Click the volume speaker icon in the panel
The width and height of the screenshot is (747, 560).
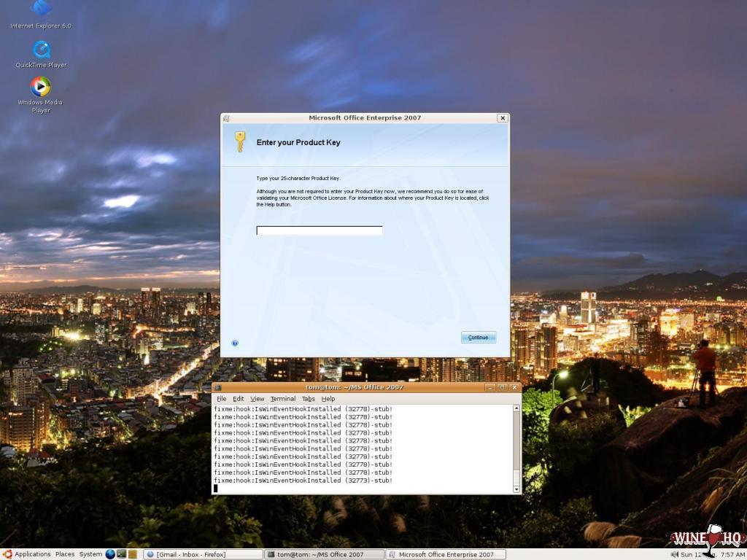[674, 554]
